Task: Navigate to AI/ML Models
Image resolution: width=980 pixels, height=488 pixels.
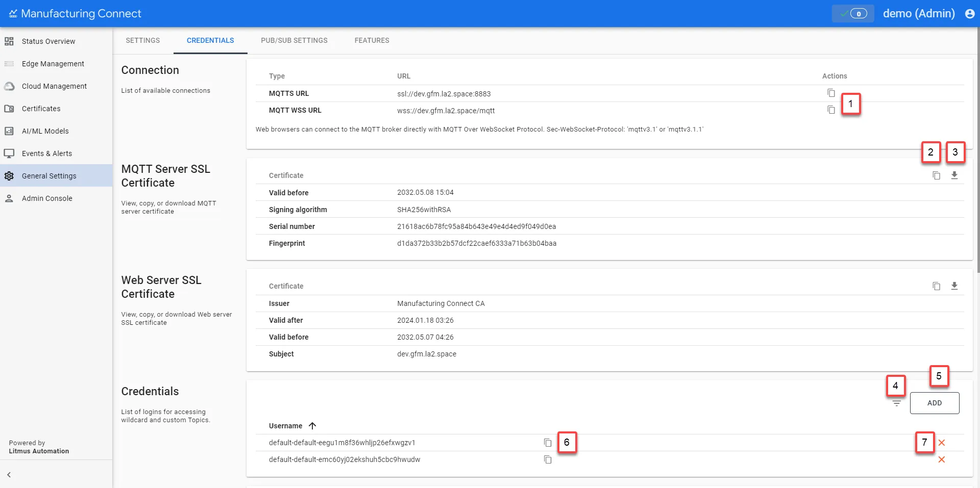Action: [56, 131]
